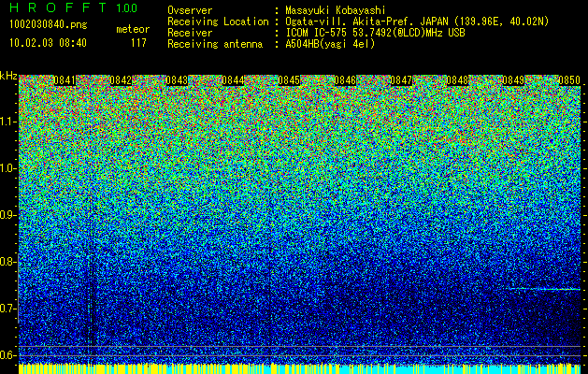Click the 0.6 frequency axis label
588x374 pixels.
(7, 355)
